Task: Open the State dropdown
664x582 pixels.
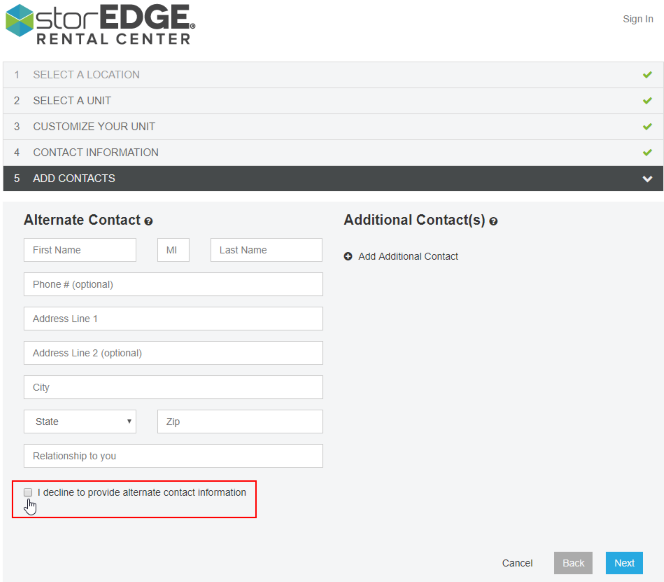Action: pos(80,422)
